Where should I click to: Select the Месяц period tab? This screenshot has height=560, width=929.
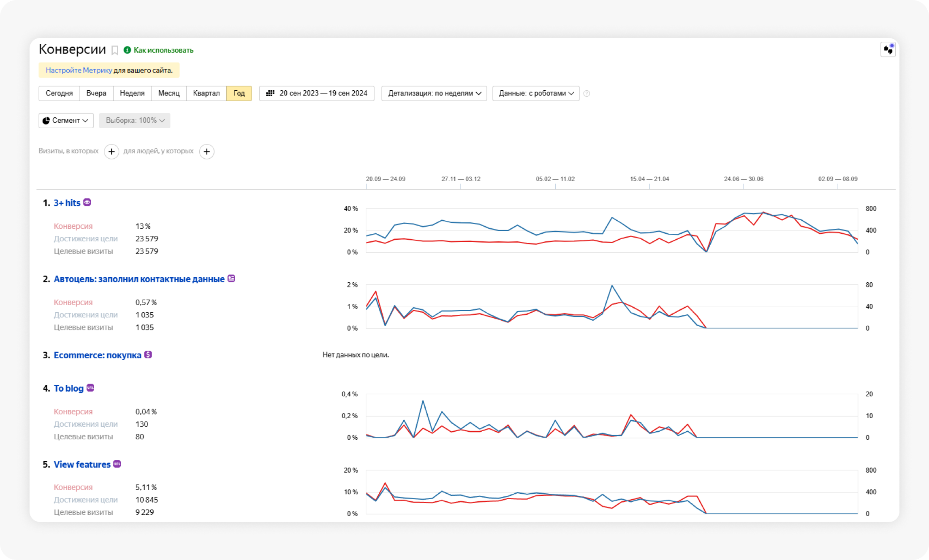point(169,93)
